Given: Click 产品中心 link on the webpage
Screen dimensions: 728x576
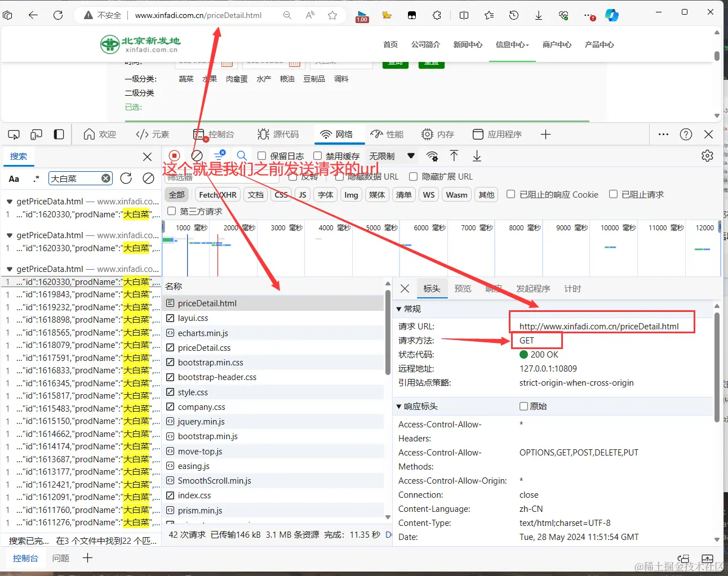Looking at the screenshot, I should click(x=599, y=44).
